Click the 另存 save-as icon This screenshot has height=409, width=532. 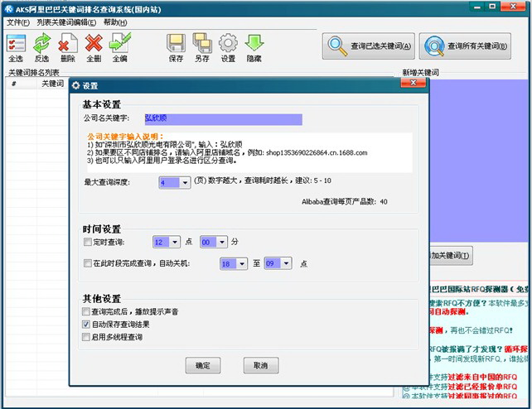[x=202, y=43]
